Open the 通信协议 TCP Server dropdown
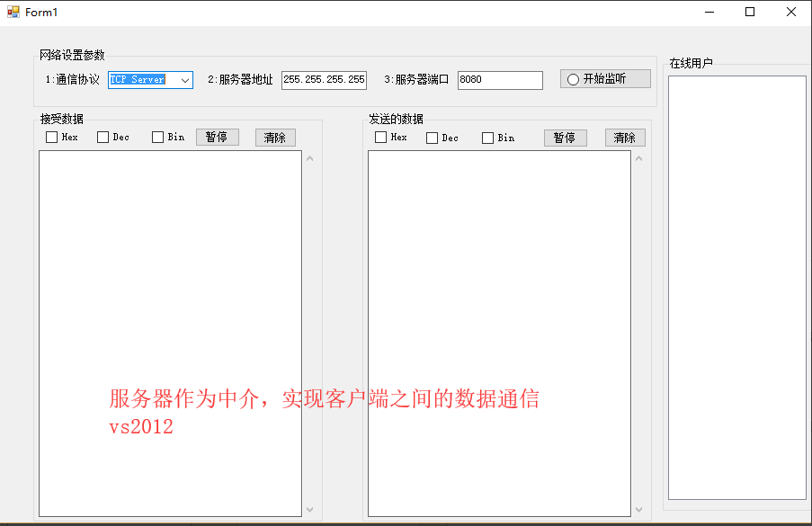This screenshot has height=526, width=812. 185,80
